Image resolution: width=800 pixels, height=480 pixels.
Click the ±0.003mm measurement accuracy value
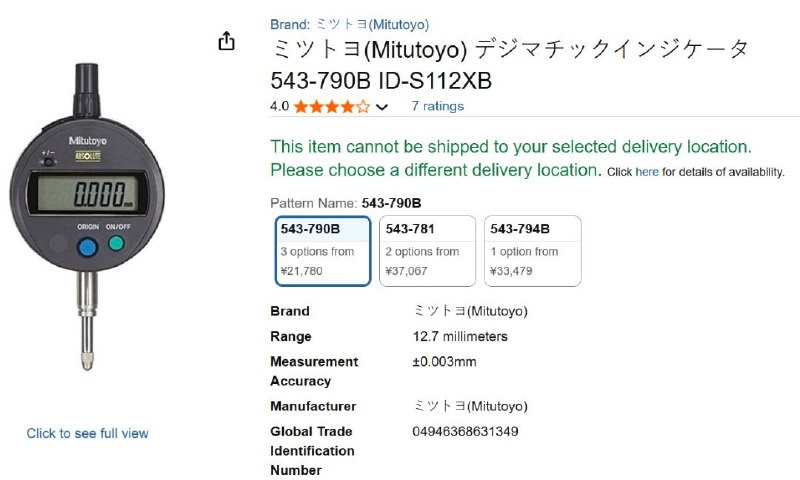[444, 361]
